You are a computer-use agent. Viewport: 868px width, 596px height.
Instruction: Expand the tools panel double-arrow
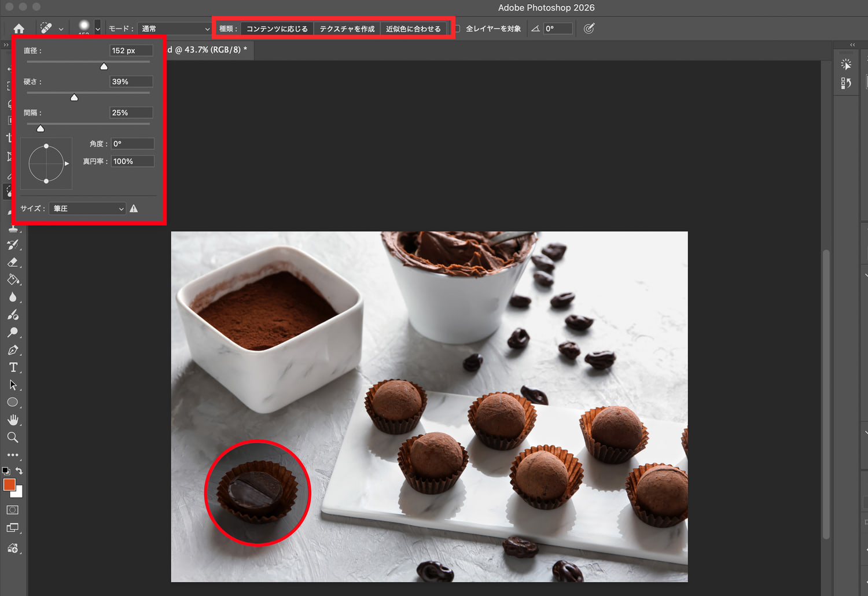point(6,45)
